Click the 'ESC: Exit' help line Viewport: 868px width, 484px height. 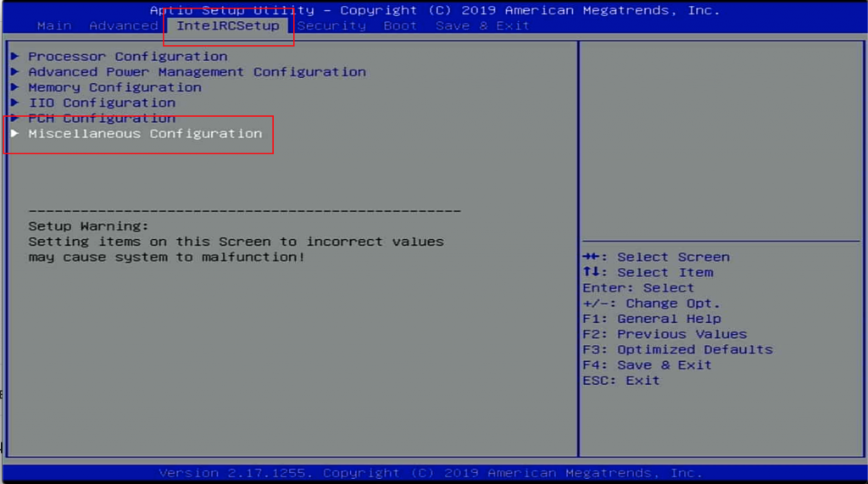pyautogui.click(x=620, y=381)
